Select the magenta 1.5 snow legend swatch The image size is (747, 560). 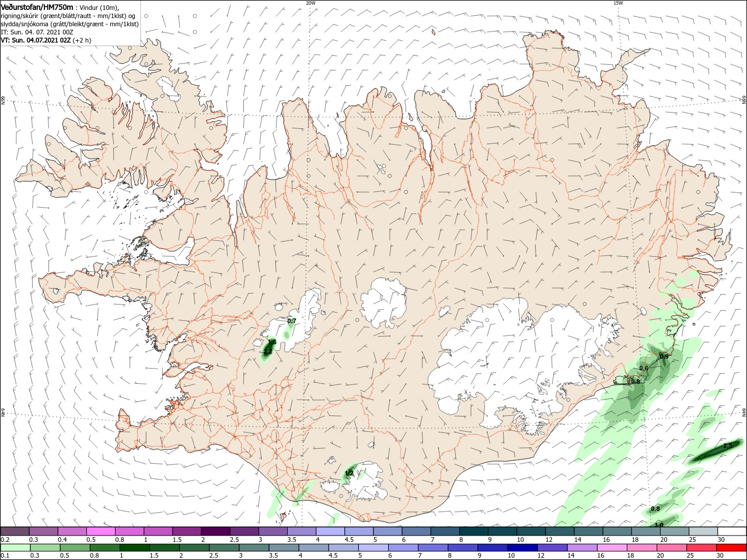pos(187,531)
